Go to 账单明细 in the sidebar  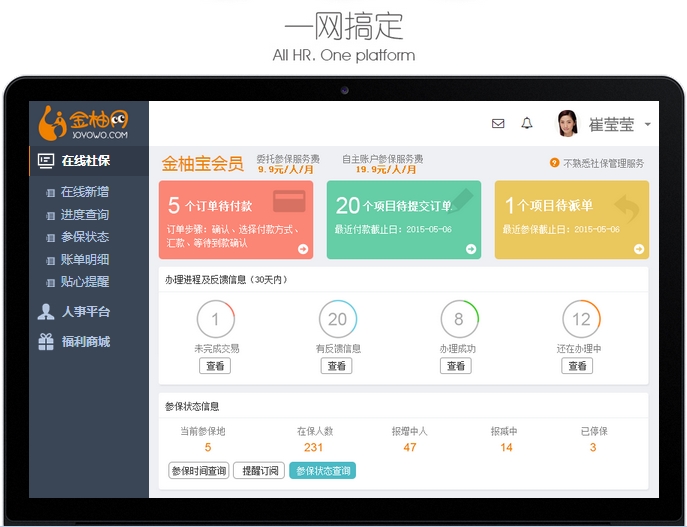pos(85,260)
